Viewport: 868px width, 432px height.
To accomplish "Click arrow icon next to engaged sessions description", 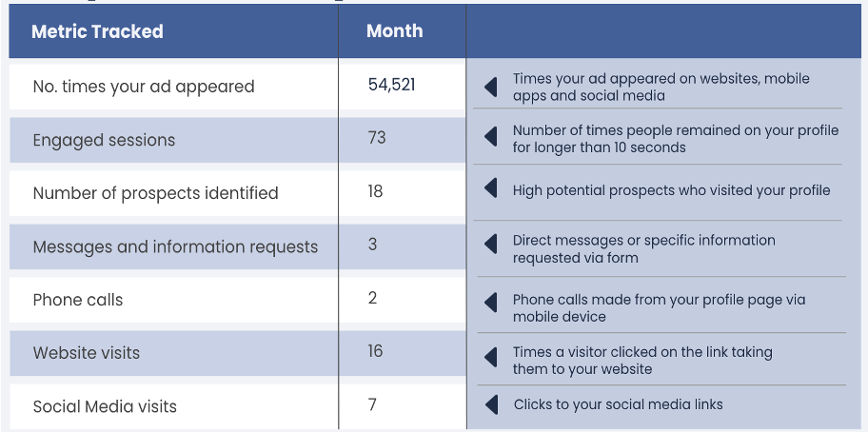I will click(491, 138).
